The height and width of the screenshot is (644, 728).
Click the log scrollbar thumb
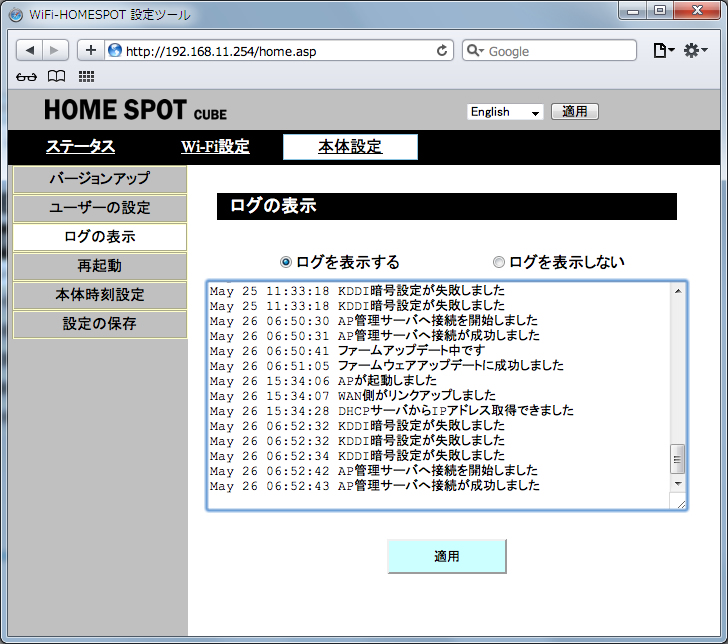click(x=678, y=459)
